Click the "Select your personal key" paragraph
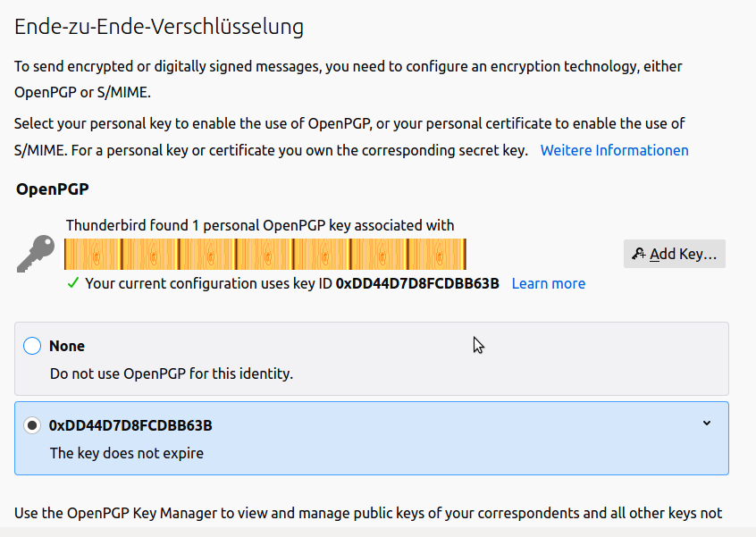Screen dimensions: 756x537 click(349, 136)
